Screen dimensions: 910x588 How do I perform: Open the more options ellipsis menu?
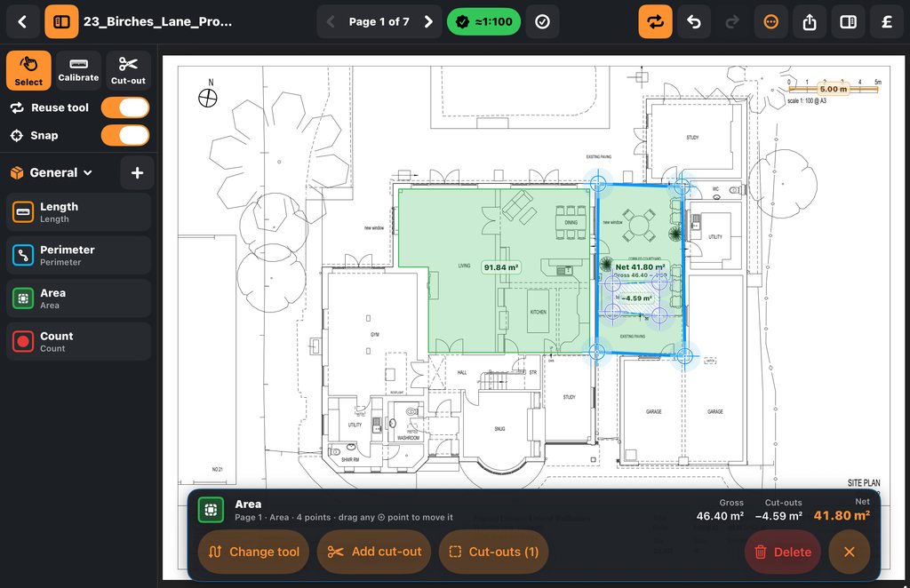[770, 22]
